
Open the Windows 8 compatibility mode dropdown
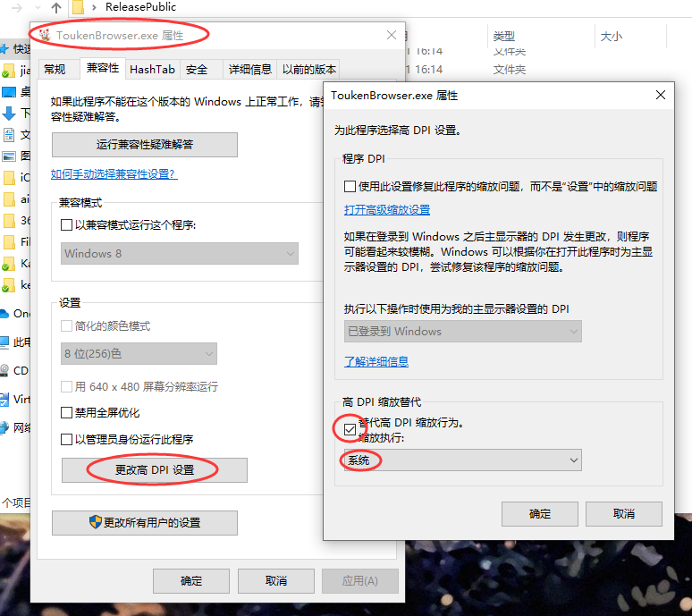[180, 253]
